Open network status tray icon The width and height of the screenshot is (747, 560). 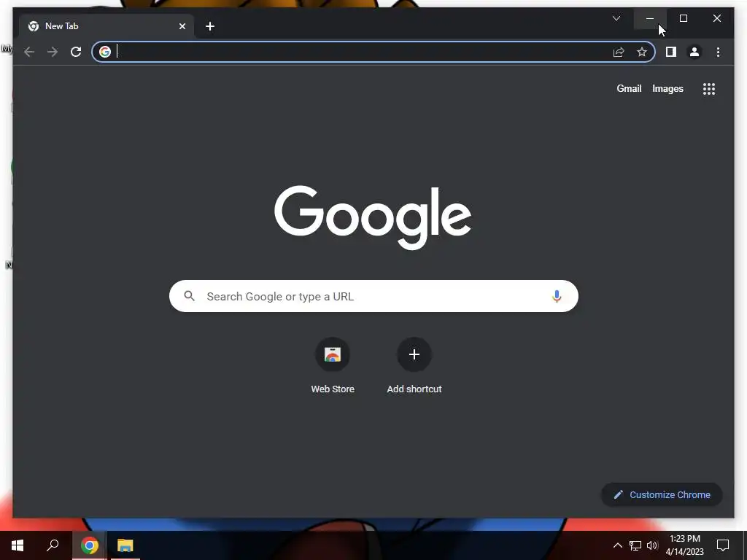pos(635,545)
